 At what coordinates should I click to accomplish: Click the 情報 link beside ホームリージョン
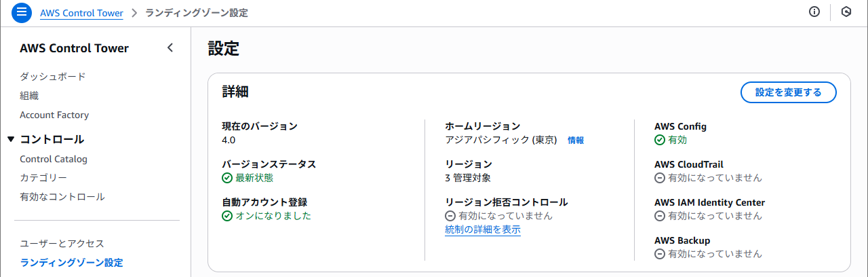coord(575,141)
